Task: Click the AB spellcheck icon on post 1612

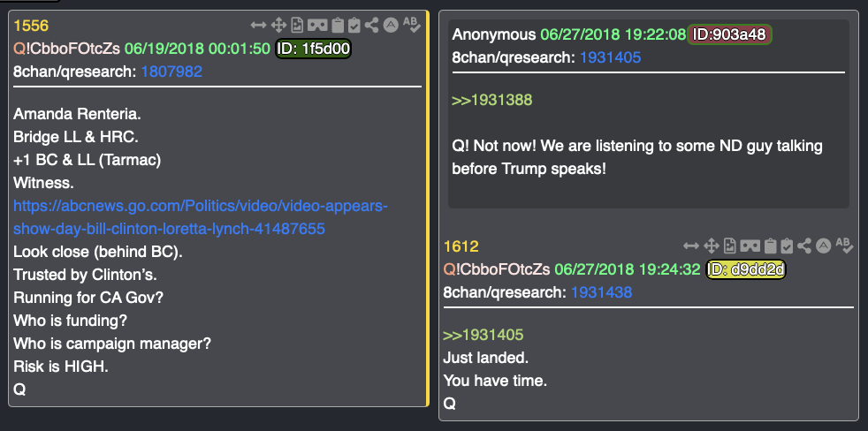Action: click(844, 246)
